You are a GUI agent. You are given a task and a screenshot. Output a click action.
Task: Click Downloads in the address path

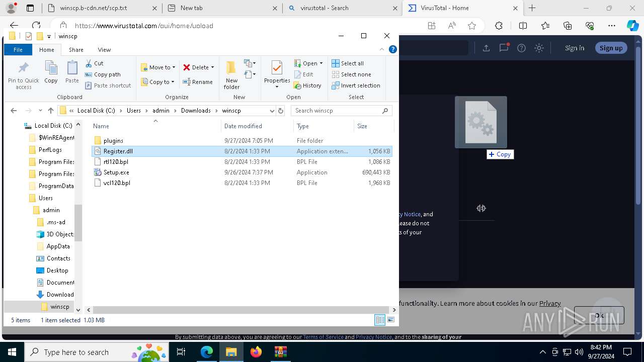click(x=196, y=111)
